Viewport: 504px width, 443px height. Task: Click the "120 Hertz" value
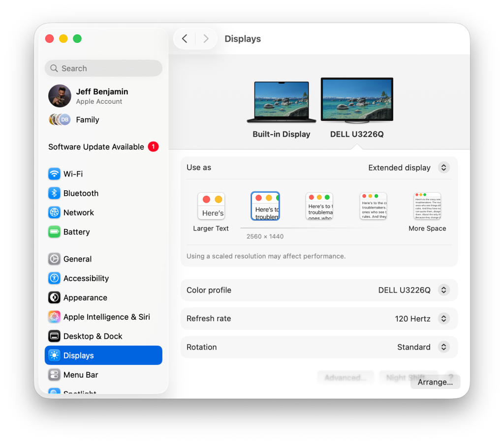point(412,319)
